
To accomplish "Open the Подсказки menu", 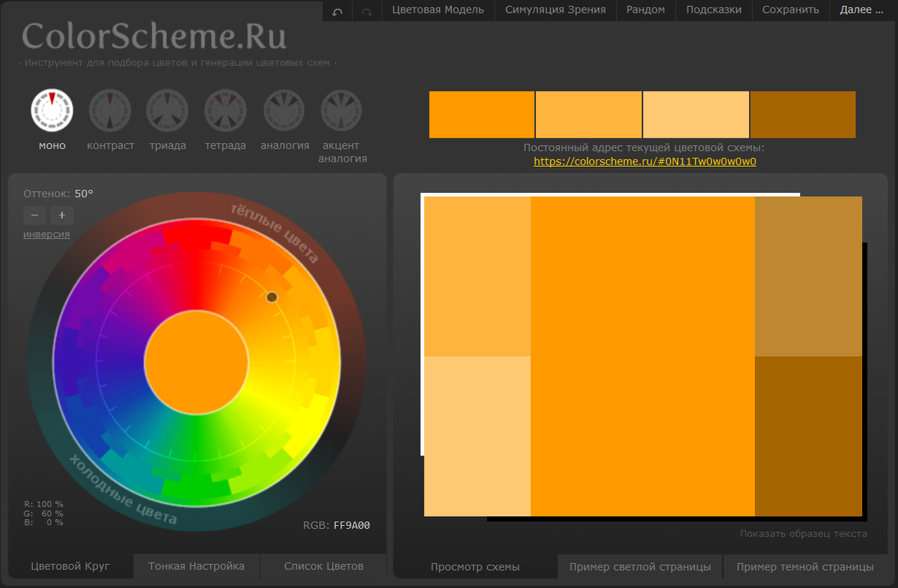I will click(x=714, y=10).
